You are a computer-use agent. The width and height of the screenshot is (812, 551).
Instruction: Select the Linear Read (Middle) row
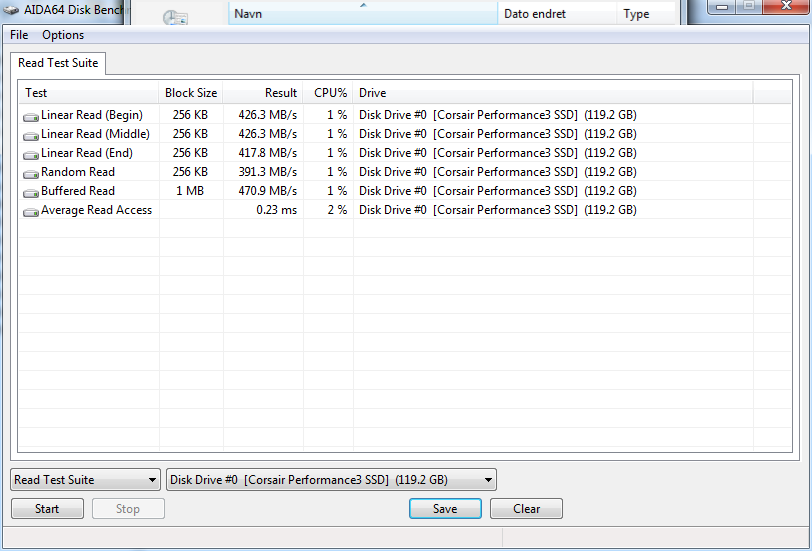click(405, 134)
